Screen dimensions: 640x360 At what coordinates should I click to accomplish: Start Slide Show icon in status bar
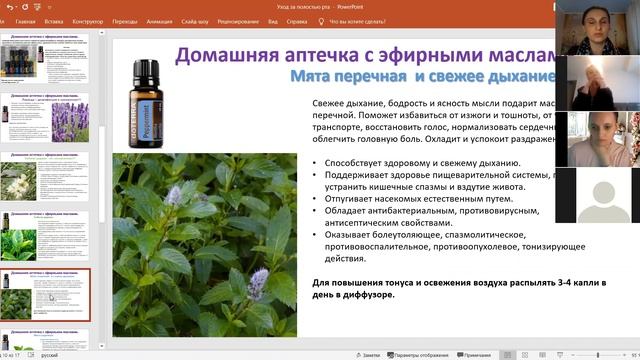pos(560,355)
